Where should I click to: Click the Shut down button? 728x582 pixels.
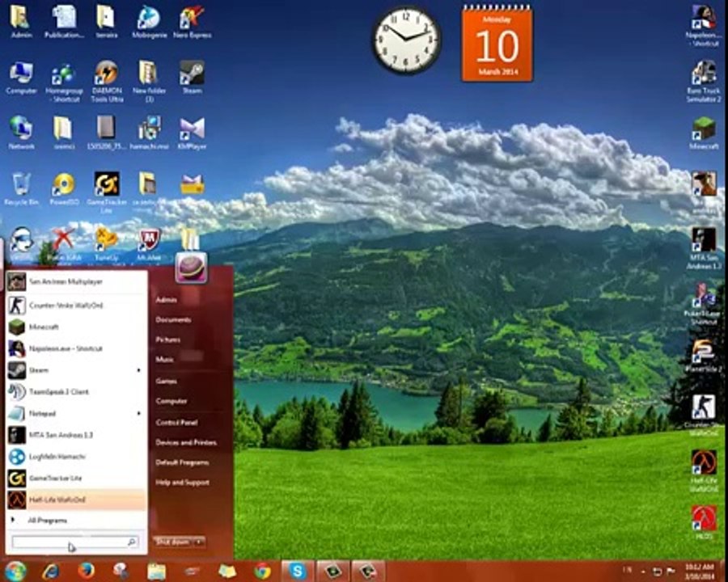pos(173,542)
